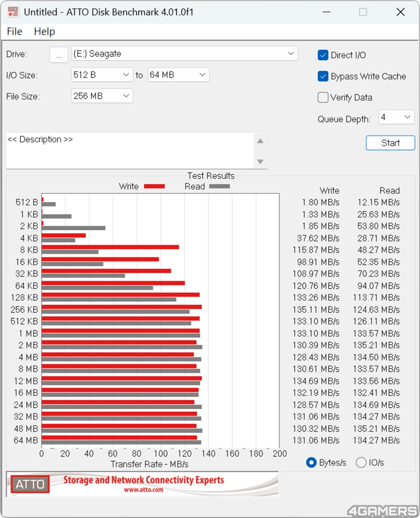420x518 pixels.
Task: Click the ATTO app icon in title bar
Action: (x=13, y=12)
